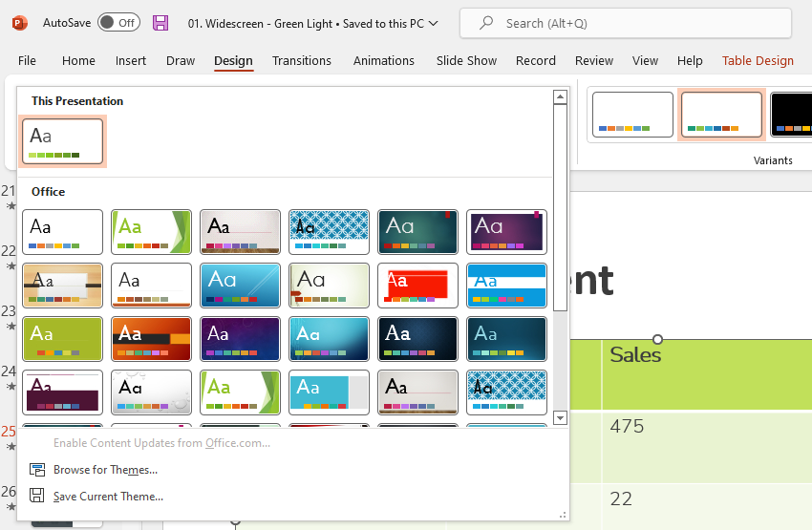
Task: Click the PowerPoint app logo icon
Action: click(20, 22)
